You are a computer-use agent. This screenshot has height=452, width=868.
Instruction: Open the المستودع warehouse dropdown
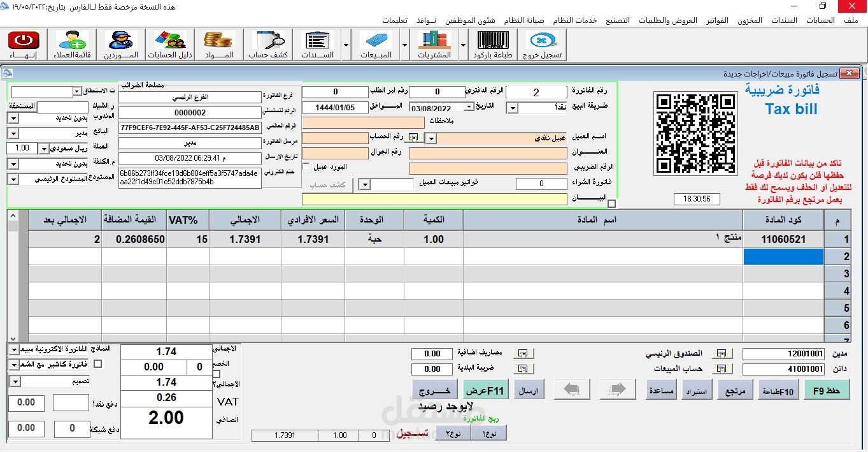point(12,180)
